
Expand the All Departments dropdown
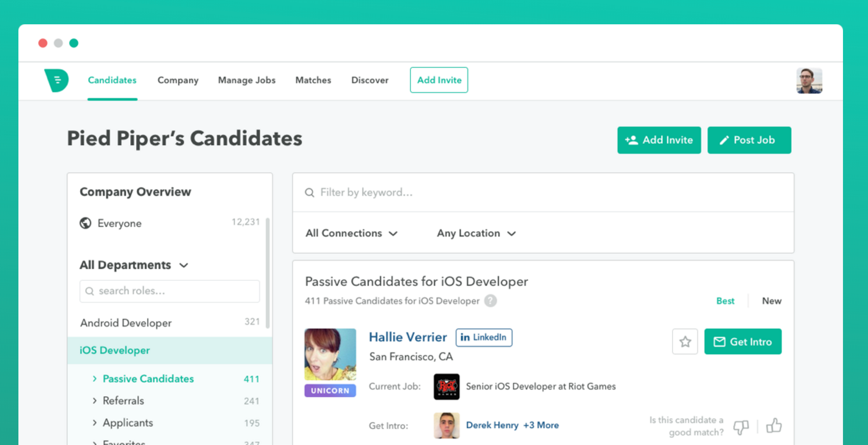coord(134,265)
